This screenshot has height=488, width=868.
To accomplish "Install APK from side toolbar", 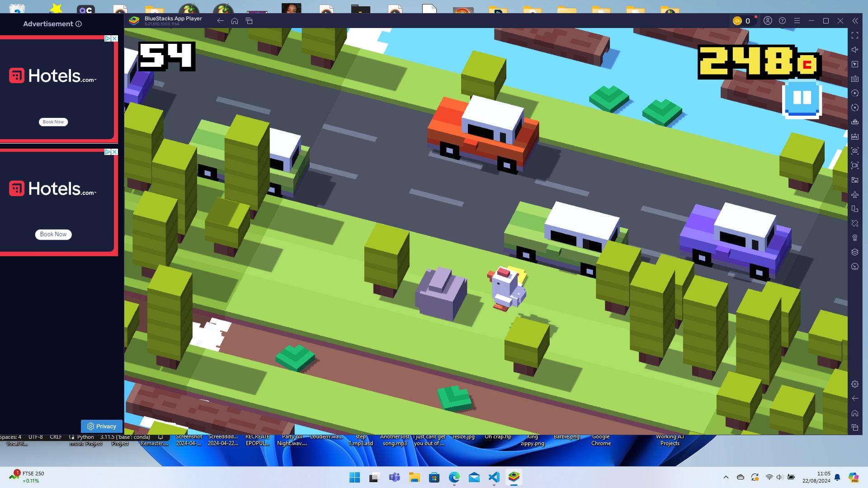I will 855,136.
